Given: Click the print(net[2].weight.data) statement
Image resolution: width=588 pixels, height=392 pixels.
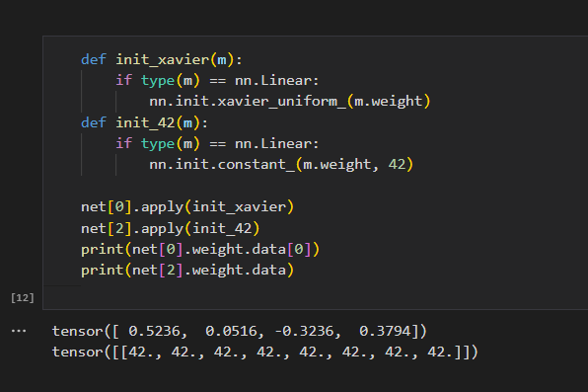Looking at the screenshot, I should pos(187,271).
